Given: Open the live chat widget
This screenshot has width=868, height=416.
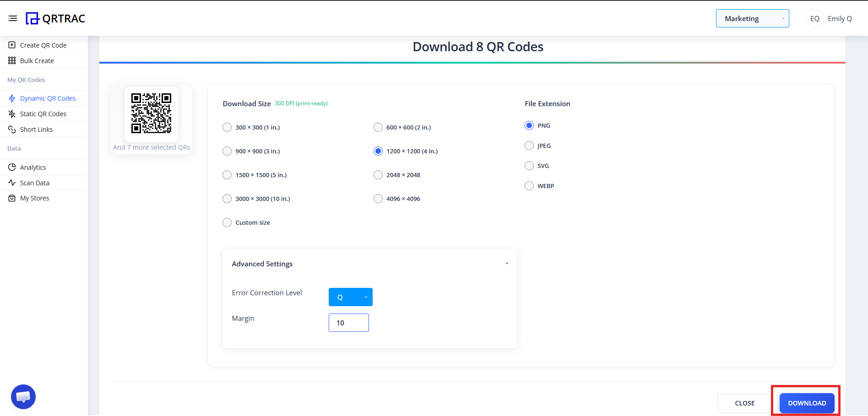Looking at the screenshot, I should click(x=23, y=396).
